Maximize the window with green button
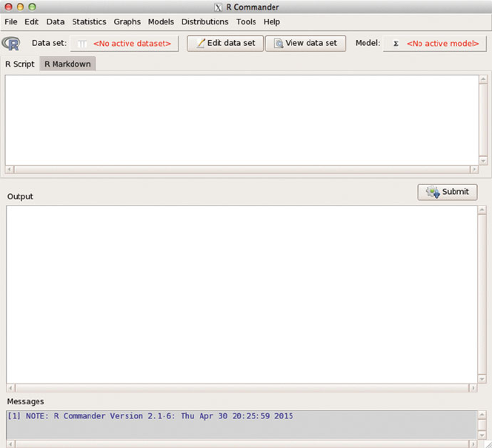Screen dimensions: 492x448 point(32,7)
